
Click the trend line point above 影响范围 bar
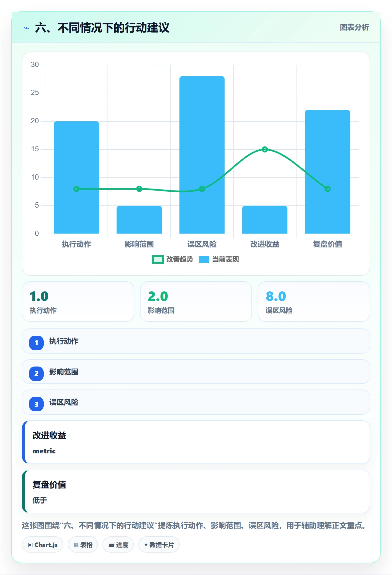point(139,189)
